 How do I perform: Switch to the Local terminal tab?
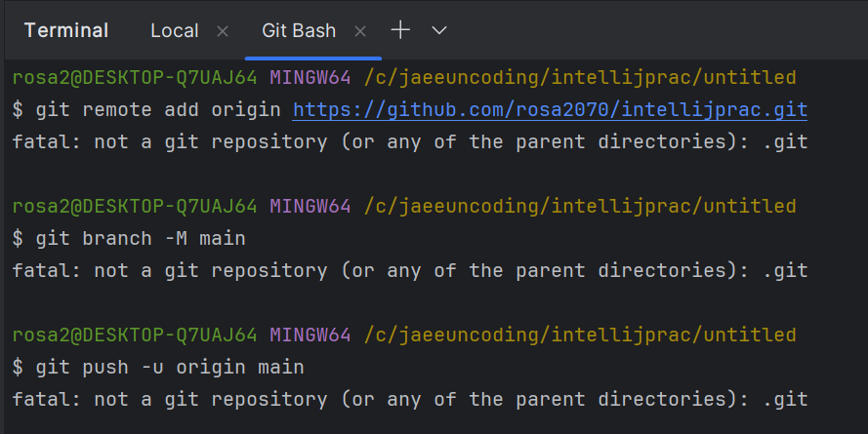175,30
